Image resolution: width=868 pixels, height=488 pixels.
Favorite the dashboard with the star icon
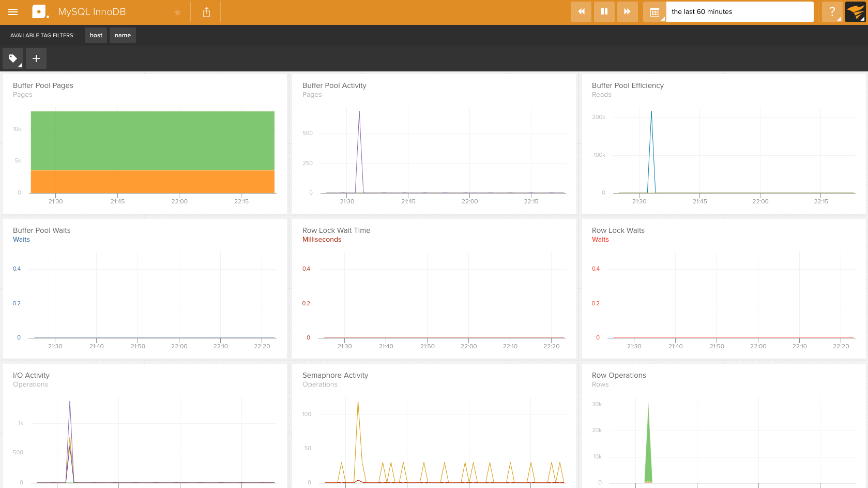coord(177,12)
